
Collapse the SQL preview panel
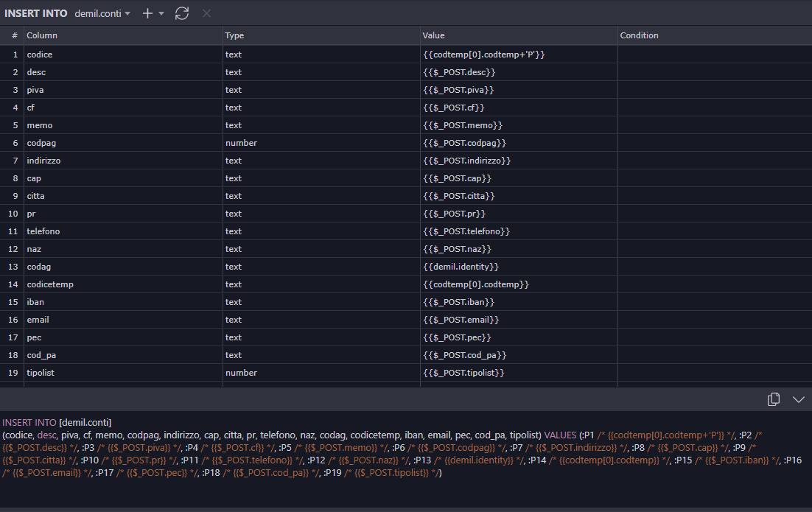(799, 399)
